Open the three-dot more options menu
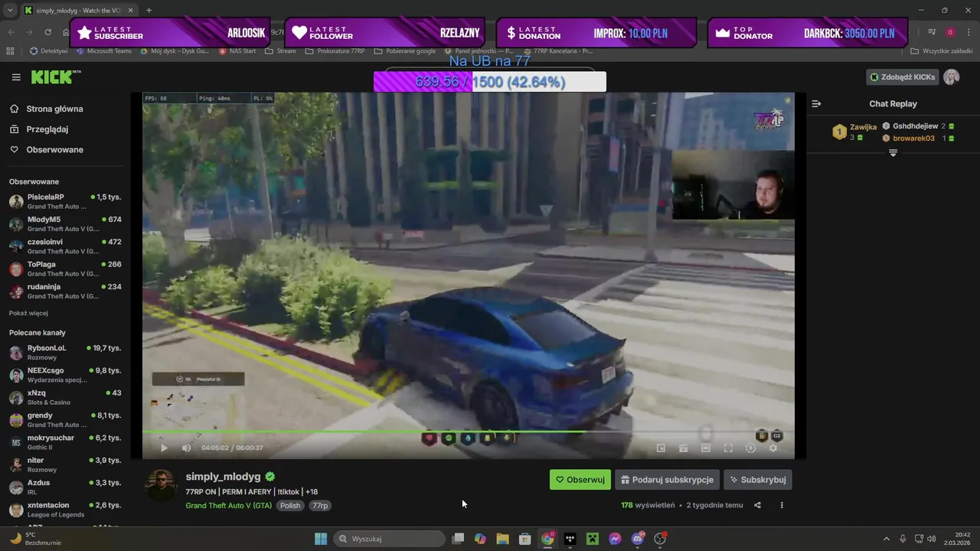 782,505
